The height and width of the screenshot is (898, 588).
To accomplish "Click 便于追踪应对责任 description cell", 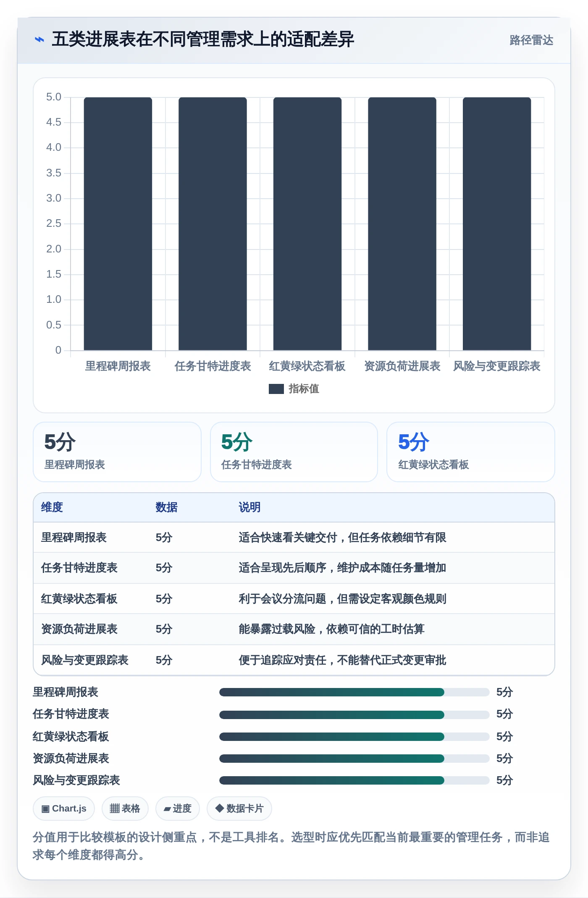I will [342, 660].
